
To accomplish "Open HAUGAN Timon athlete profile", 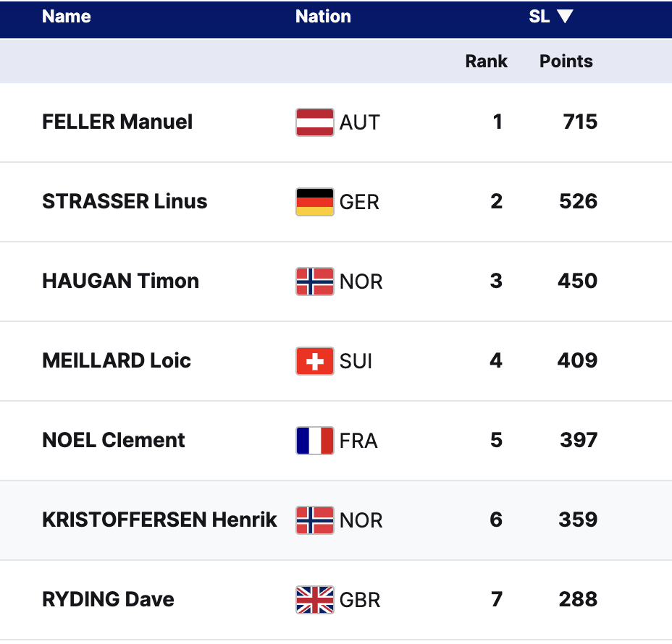I will tap(120, 281).
